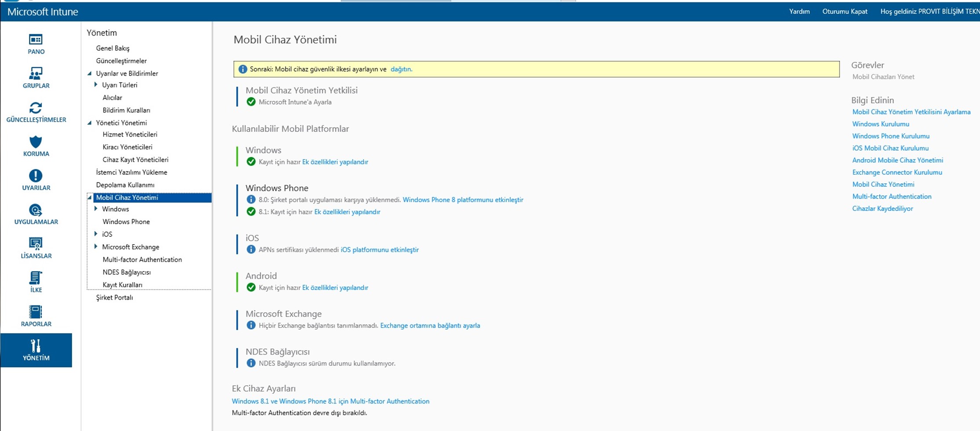Image resolution: width=980 pixels, height=431 pixels.
Task: Click Ek özellikleri yapılandır on 8.1 row
Action: coord(347,212)
